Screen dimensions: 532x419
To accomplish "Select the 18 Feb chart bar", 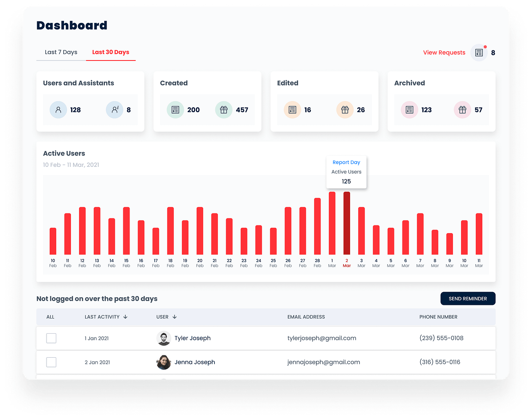I will (x=170, y=231).
